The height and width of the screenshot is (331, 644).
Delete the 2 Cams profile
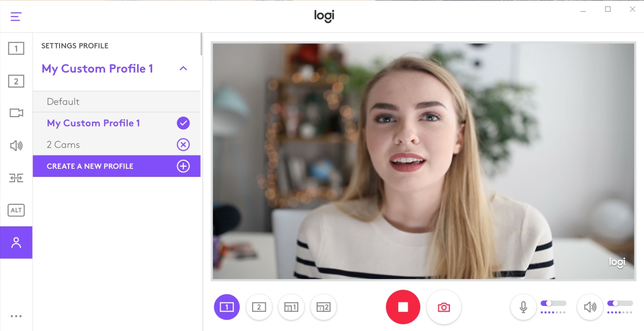click(183, 145)
